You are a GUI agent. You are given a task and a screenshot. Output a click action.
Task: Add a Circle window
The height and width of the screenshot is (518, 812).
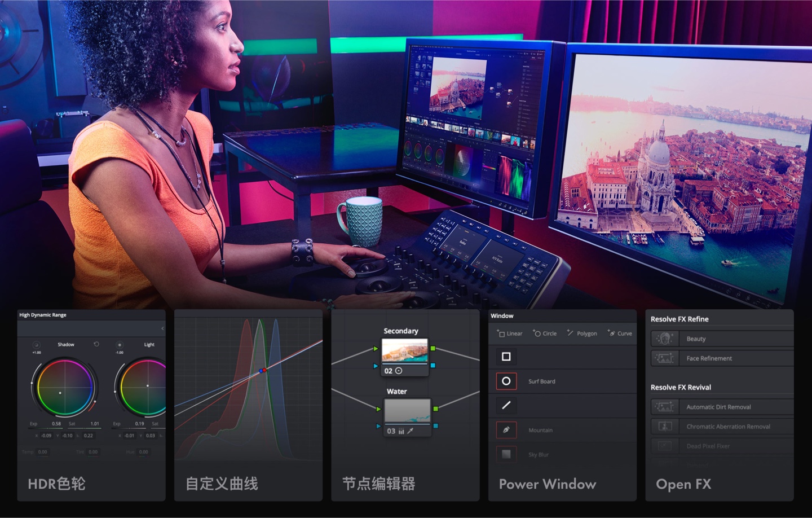pos(545,333)
